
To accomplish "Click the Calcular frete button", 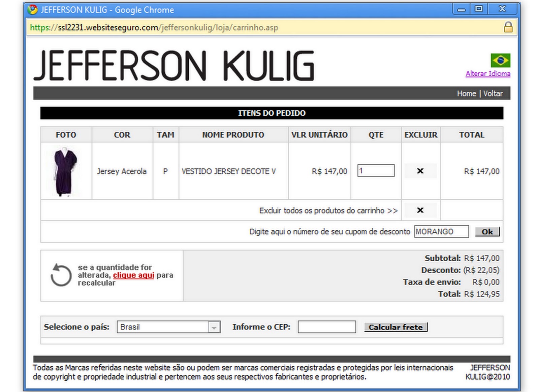I will (395, 327).
